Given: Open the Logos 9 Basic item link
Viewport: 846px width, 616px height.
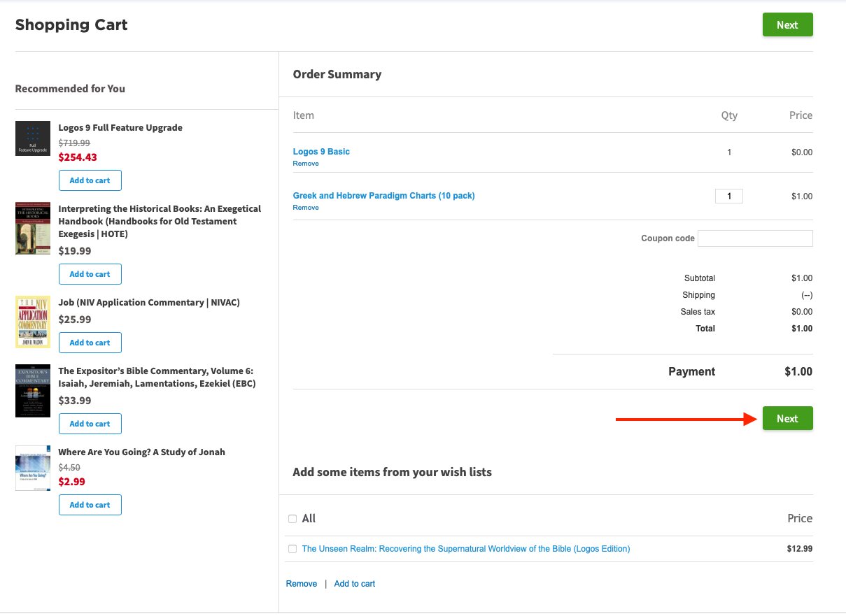Looking at the screenshot, I should tap(321, 152).
